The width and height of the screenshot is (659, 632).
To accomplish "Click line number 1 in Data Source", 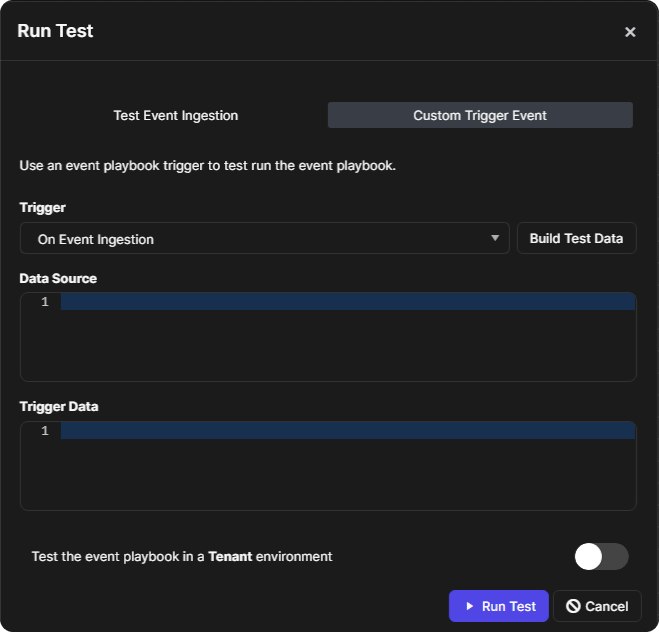I will tap(45, 302).
